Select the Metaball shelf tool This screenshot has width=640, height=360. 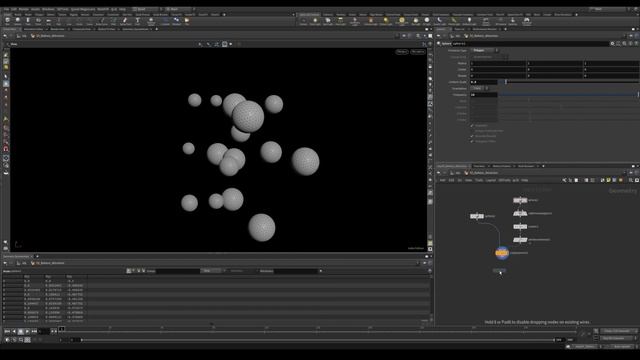(x=176, y=21)
